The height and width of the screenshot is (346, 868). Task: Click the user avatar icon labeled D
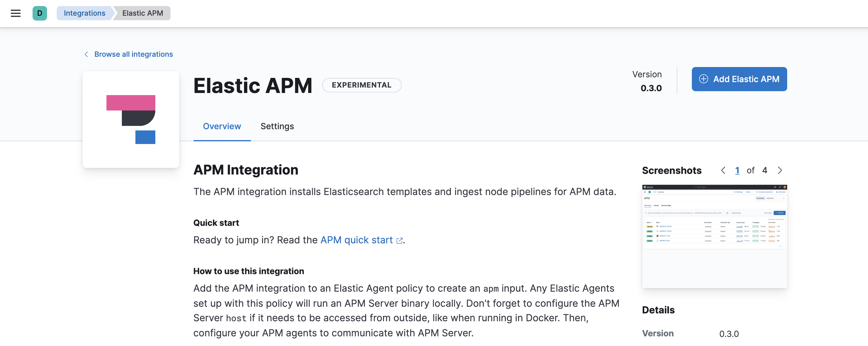pos(40,13)
